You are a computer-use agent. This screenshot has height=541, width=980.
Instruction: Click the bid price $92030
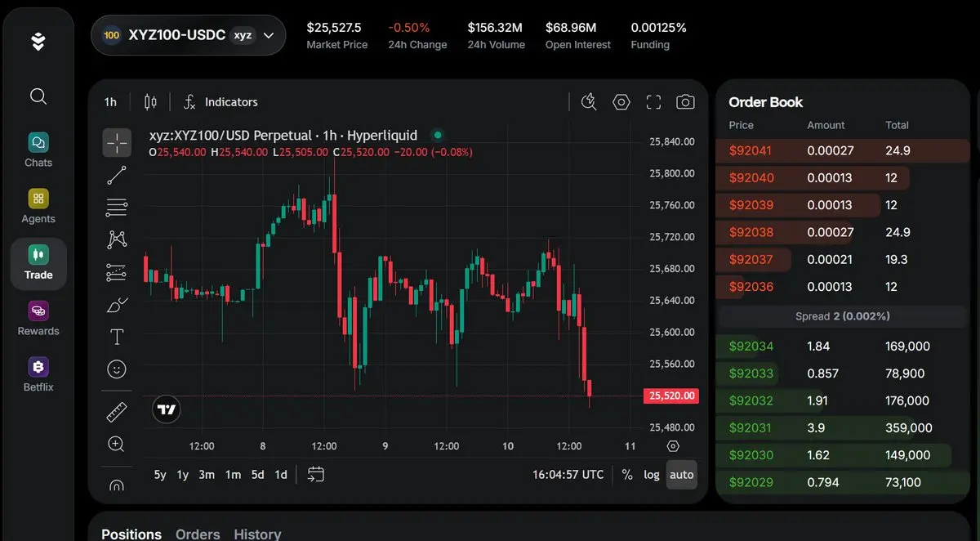click(x=751, y=455)
